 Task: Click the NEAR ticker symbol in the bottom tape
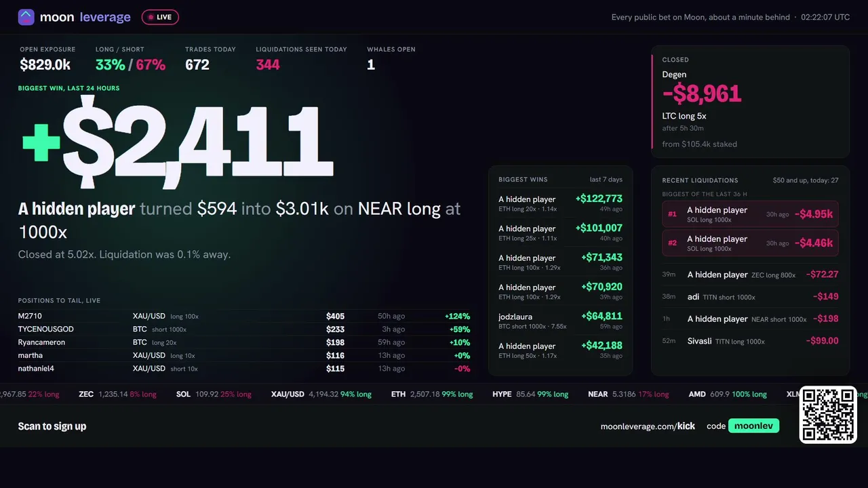(598, 394)
